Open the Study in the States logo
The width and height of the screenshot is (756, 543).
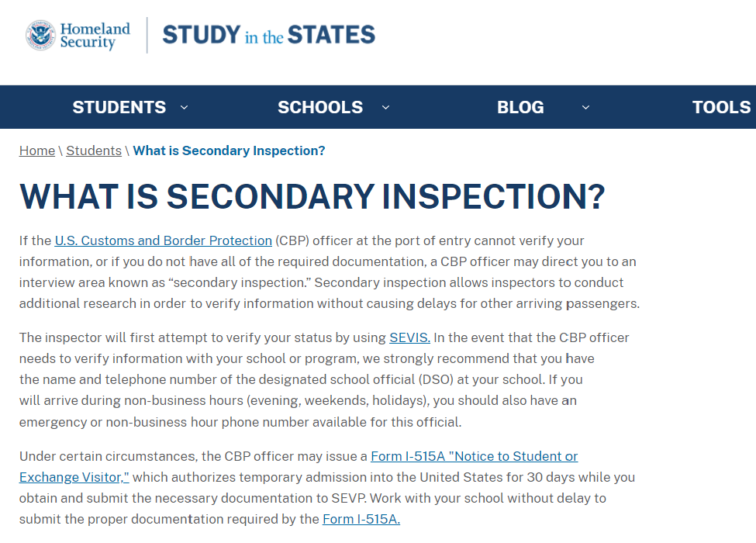pos(268,35)
